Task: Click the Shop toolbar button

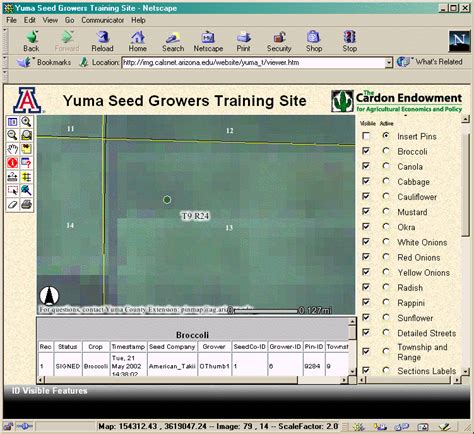Action: click(314, 41)
